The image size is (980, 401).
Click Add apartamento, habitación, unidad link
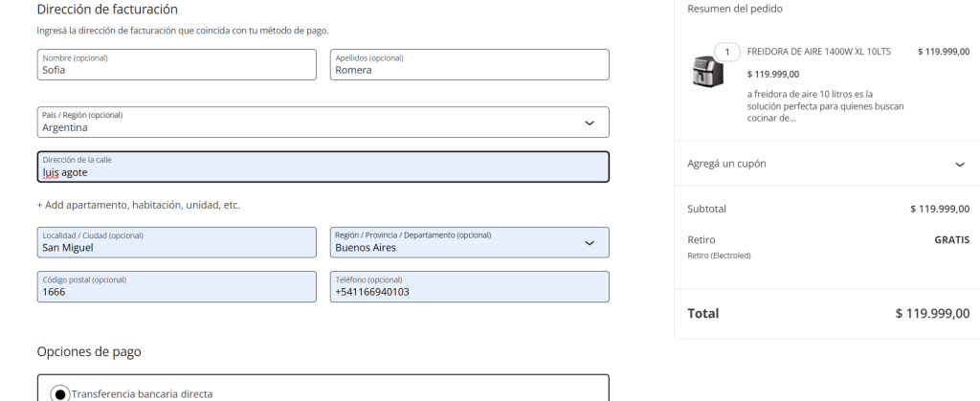click(x=139, y=205)
